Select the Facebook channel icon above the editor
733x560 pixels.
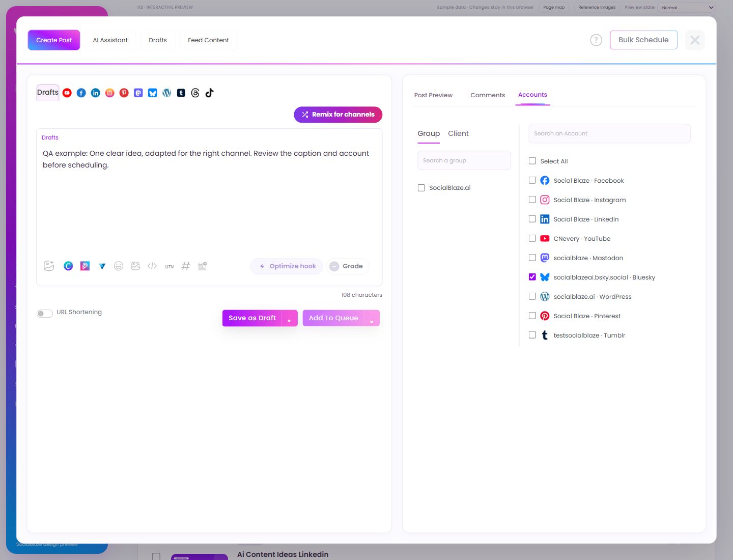click(81, 93)
